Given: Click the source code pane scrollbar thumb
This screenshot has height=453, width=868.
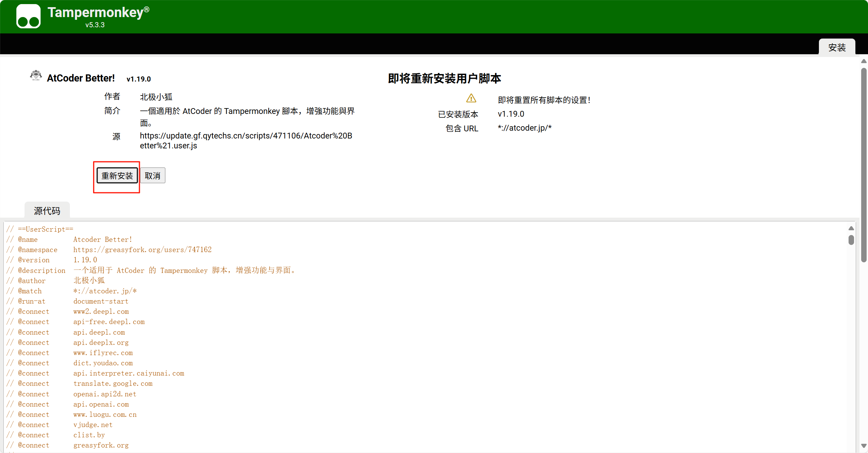Looking at the screenshot, I should (x=851, y=240).
